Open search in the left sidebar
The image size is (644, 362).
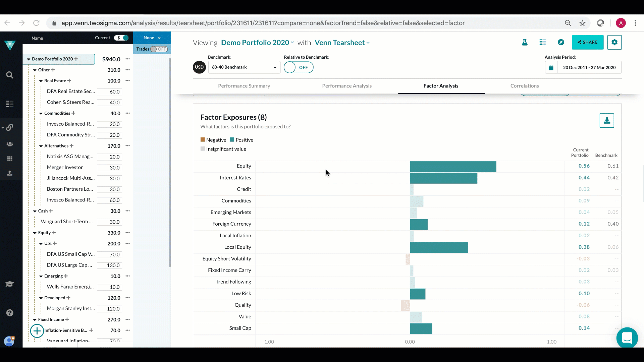(x=10, y=75)
